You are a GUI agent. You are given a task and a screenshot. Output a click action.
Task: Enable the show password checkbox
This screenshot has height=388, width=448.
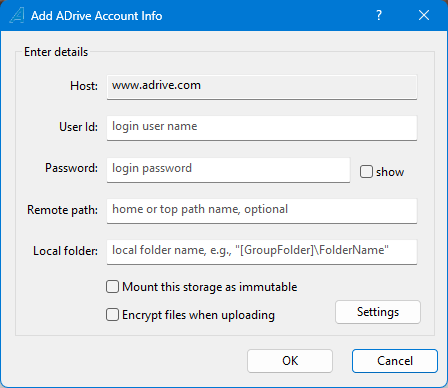pyautogui.click(x=366, y=172)
